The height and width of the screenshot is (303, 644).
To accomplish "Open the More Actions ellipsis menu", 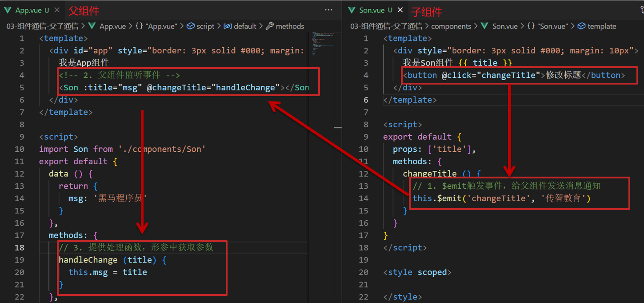I will point(328,10).
